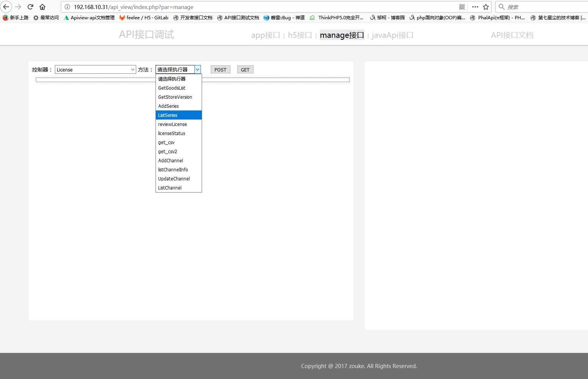Show site info icon in the address bar
The width and height of the screenshot is (588, 379).
(67, 7)
